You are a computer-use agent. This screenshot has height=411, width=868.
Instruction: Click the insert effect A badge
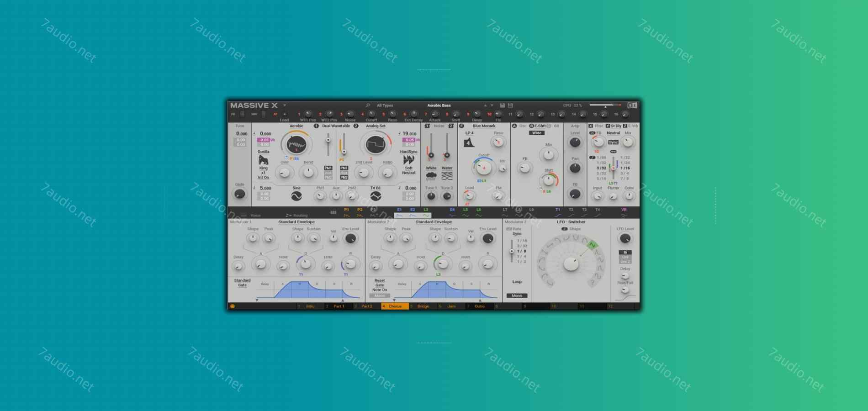click(514, 126)
